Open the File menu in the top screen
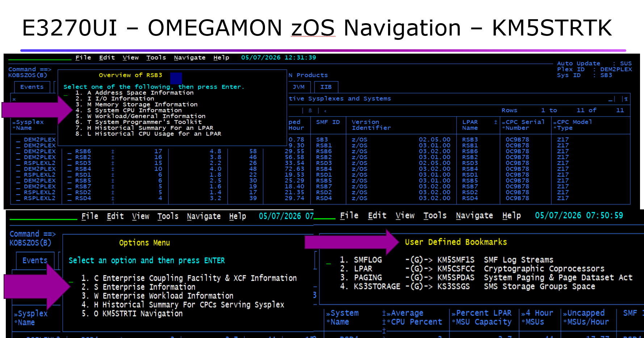 click(x=83, y=58)
